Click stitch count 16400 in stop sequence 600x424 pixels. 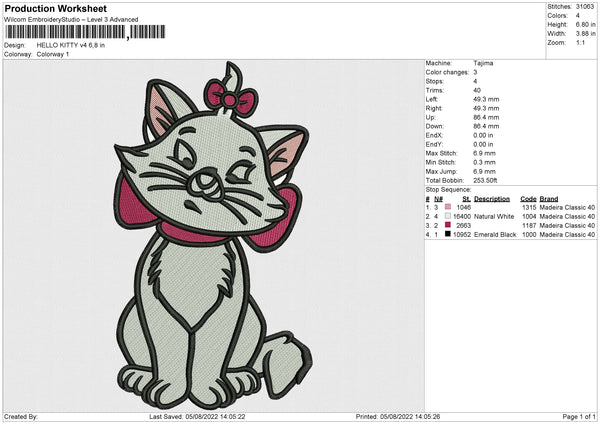click(462, 217)
